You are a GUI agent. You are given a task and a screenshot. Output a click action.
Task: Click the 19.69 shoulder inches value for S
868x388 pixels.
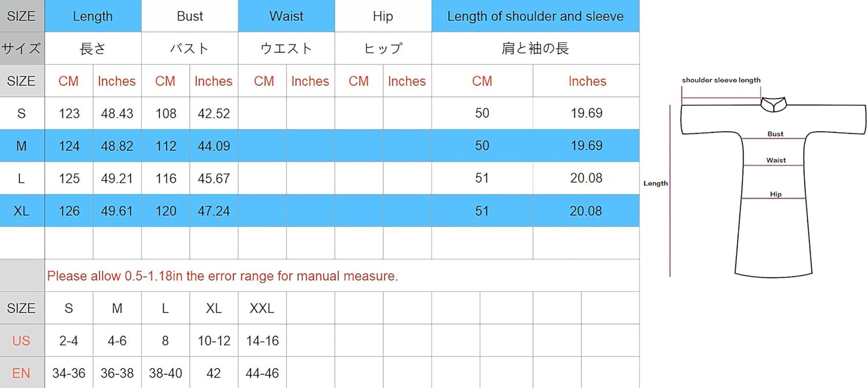(586, 114)
